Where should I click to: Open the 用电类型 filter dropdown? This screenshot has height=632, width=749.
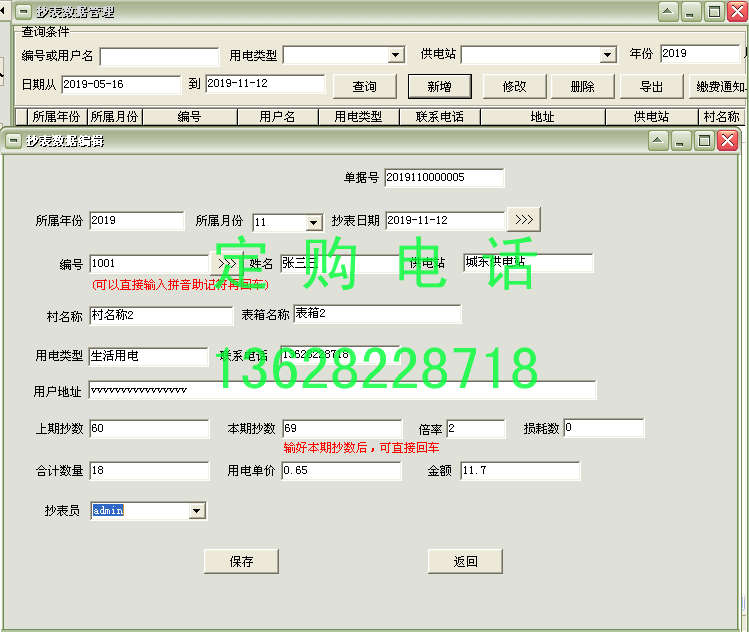point(395,55)
